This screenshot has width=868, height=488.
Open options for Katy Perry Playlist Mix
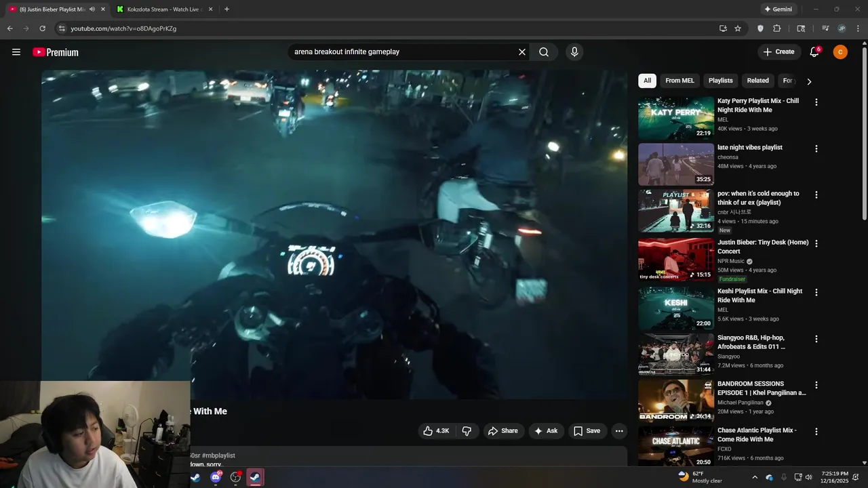tap(816, 102)
